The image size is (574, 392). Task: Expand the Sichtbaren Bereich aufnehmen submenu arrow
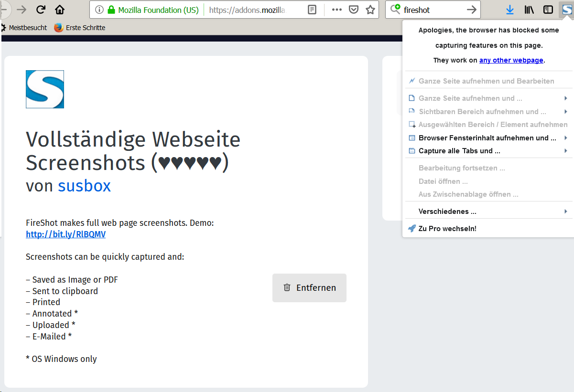[x=566, y=112]
